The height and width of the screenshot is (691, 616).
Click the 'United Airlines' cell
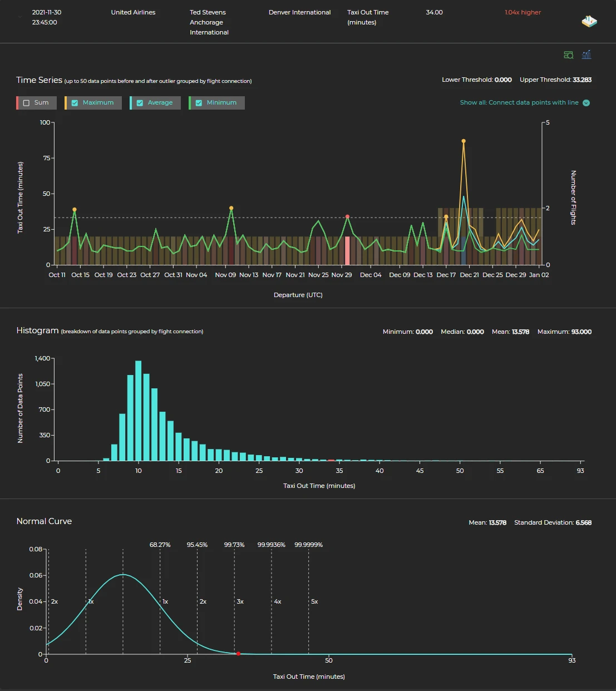coord(133,12)
